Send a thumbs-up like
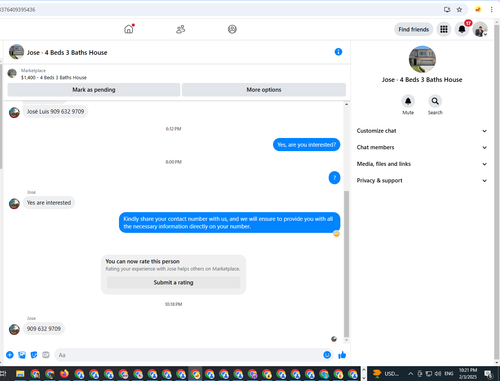The width and height of the screenshot is (500, 381). 342,355
